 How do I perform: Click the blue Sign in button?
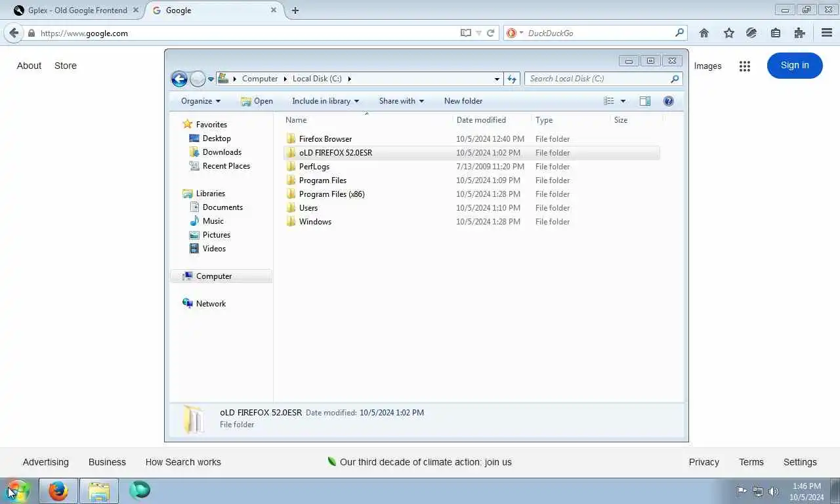[795, 66]
